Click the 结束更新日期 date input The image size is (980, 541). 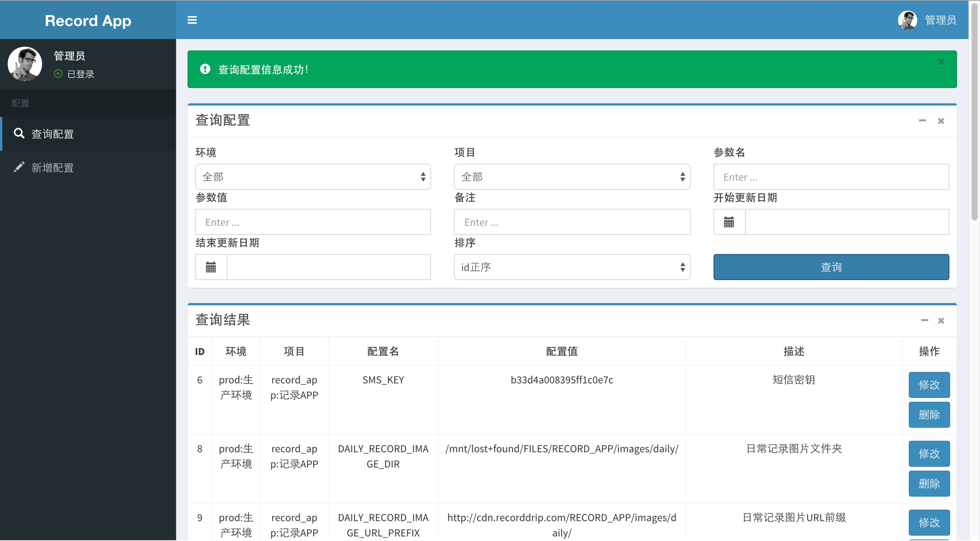pos(329,267)
